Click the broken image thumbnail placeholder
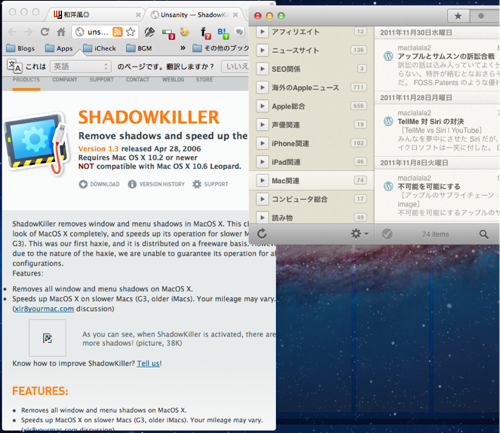This screenshot has height=433, width=500. click(x=47, y=338)
